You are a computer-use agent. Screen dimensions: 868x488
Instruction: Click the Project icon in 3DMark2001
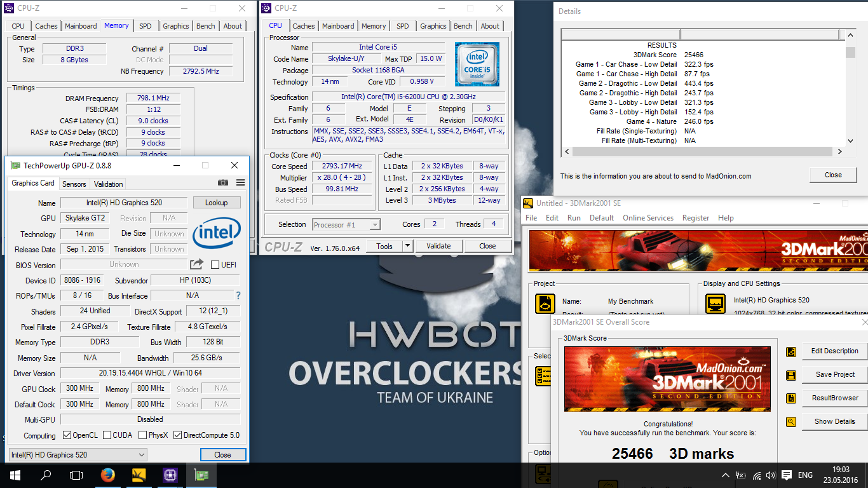(545, 304)
